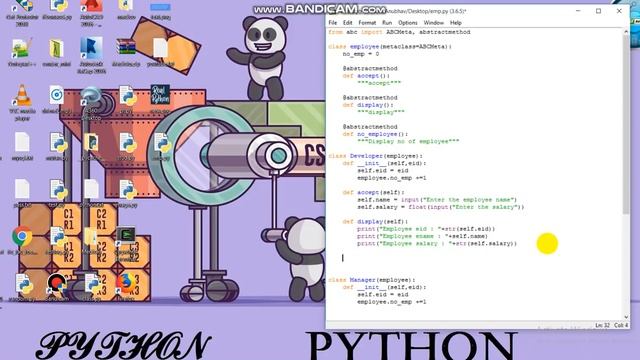Select the WinRAR archive icon on desktop
Image resolution: width=640 pixels, height=360 pixels.
126,47
